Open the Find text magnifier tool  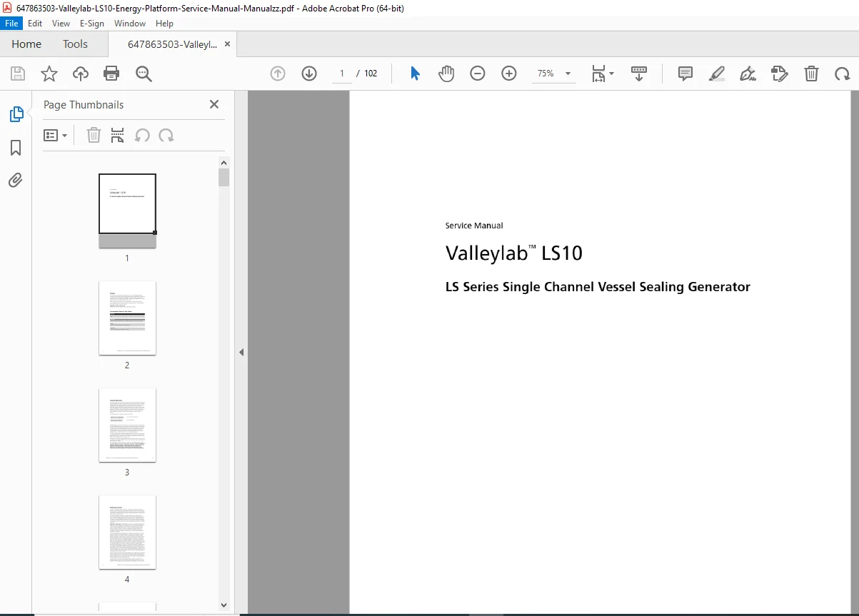click(144, 74)
